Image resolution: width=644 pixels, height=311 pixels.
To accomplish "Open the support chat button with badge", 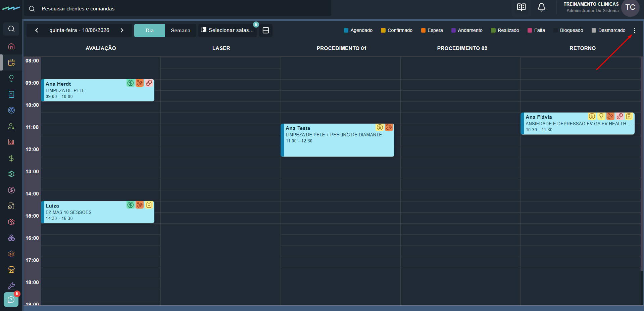I will coord(11,299).
